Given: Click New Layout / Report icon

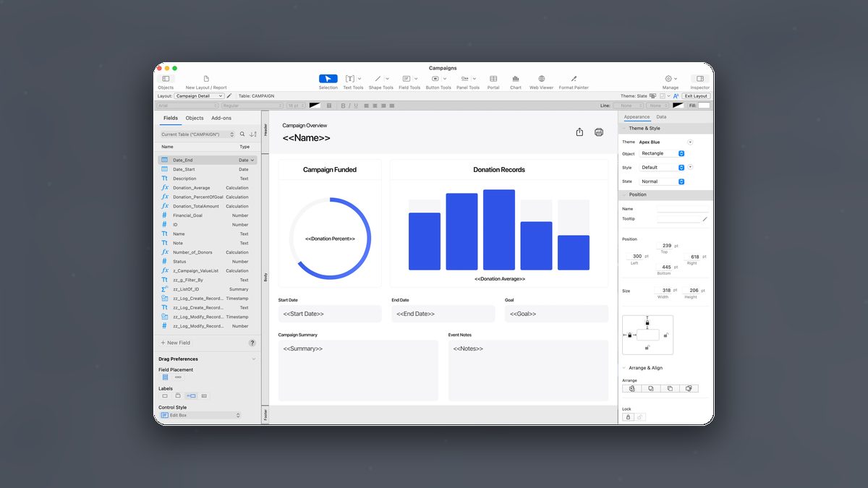Looking at the screenshot, I should tap(206, 79).
